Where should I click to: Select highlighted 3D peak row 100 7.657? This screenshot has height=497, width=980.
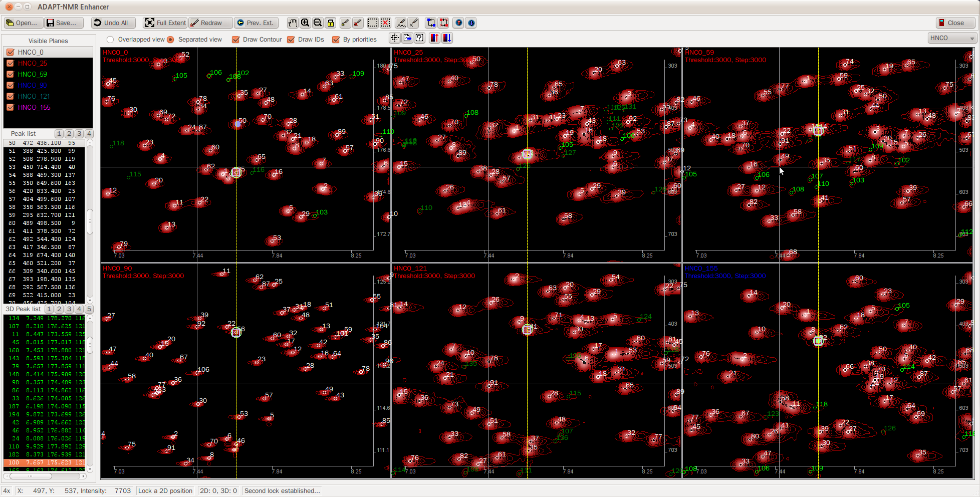(45, 462)
